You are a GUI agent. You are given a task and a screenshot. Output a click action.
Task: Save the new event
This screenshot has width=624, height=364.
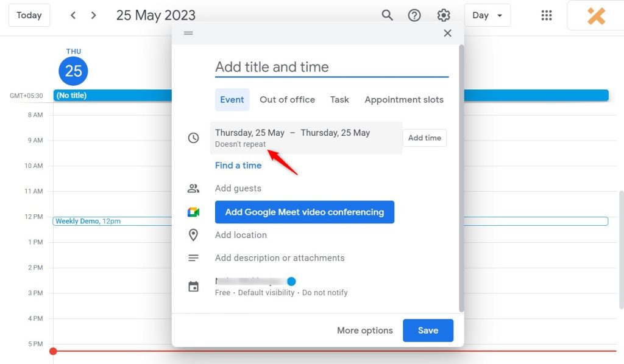coord(428,331)
